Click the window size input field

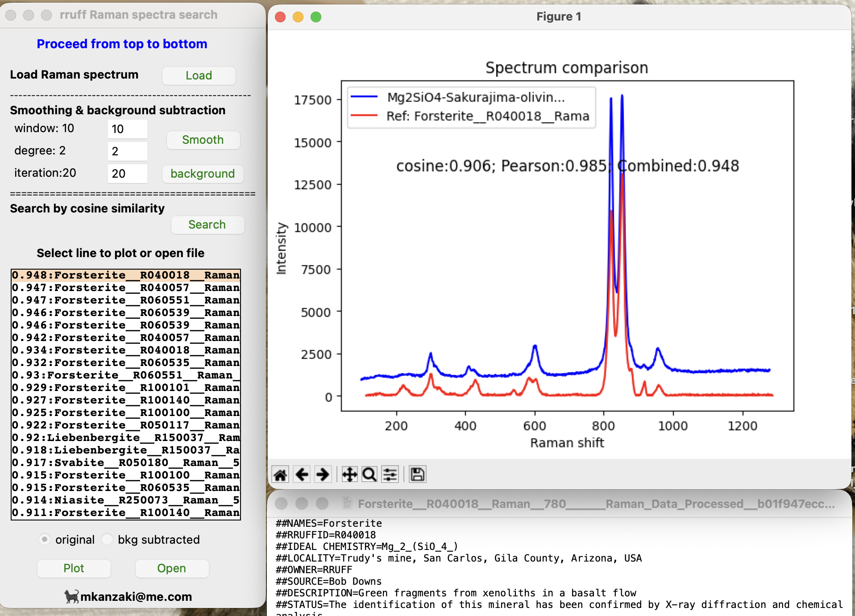[127, 129]
